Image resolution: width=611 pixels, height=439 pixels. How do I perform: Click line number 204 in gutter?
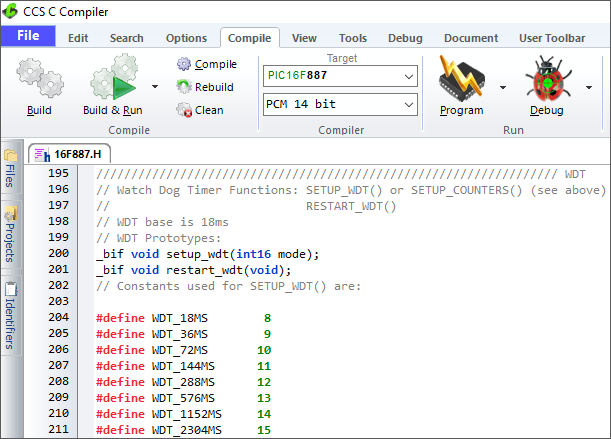pos(58,317)
